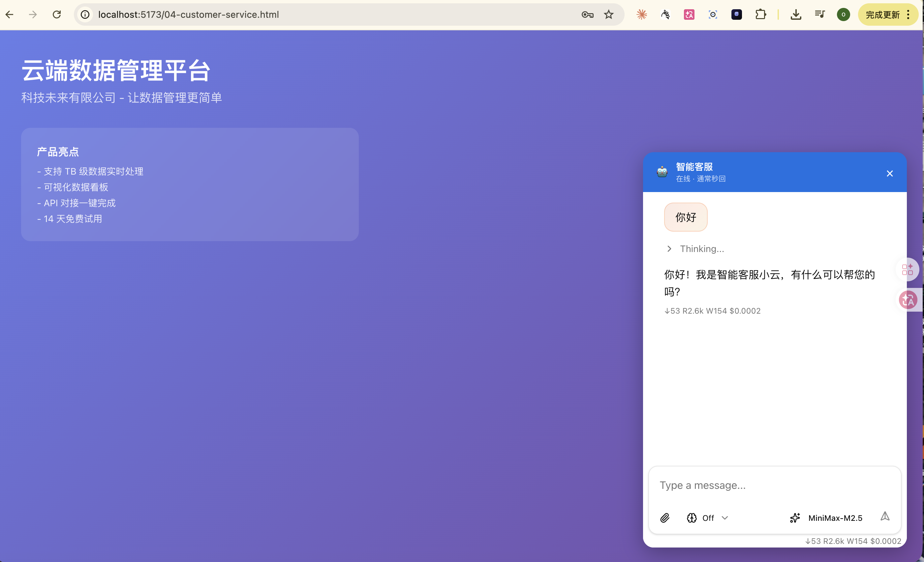Viewport: 924px width, 562px height.
Task: Open the browser three-dot menu
Action: tap(908, 14)
